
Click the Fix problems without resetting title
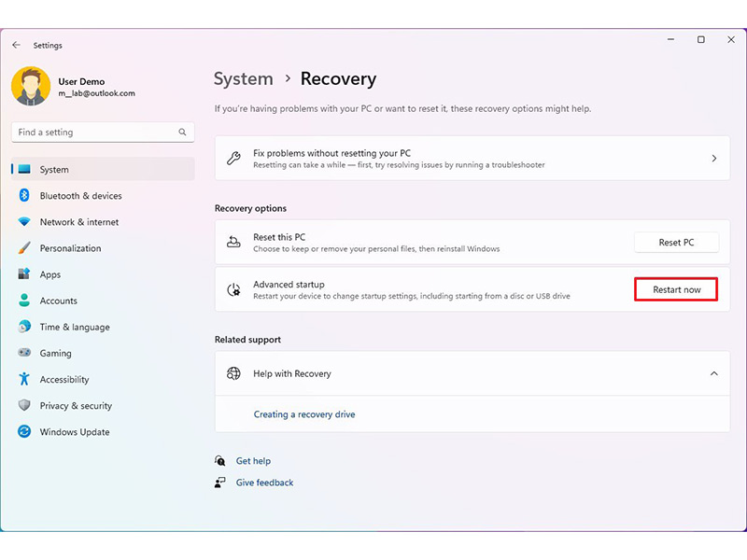331,153
